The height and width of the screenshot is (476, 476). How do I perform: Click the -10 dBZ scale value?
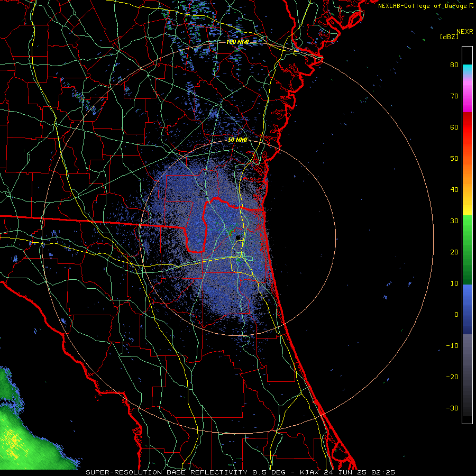[x=452, y=346]
